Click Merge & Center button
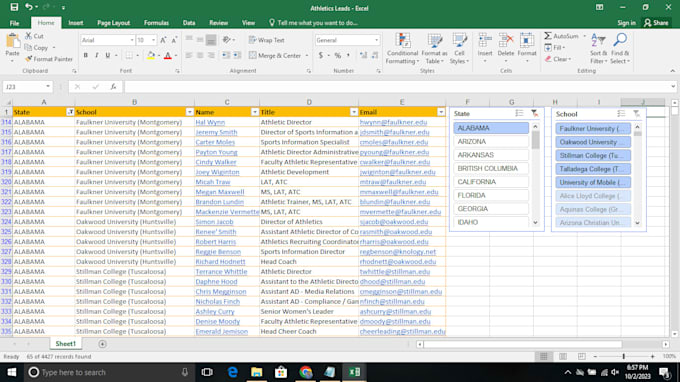 275,56
